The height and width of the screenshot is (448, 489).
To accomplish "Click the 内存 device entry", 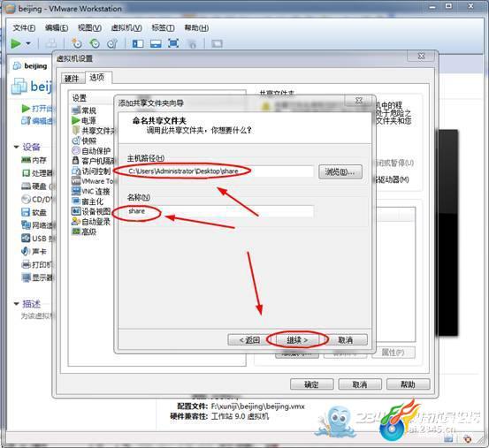I will tap(34, 160).
